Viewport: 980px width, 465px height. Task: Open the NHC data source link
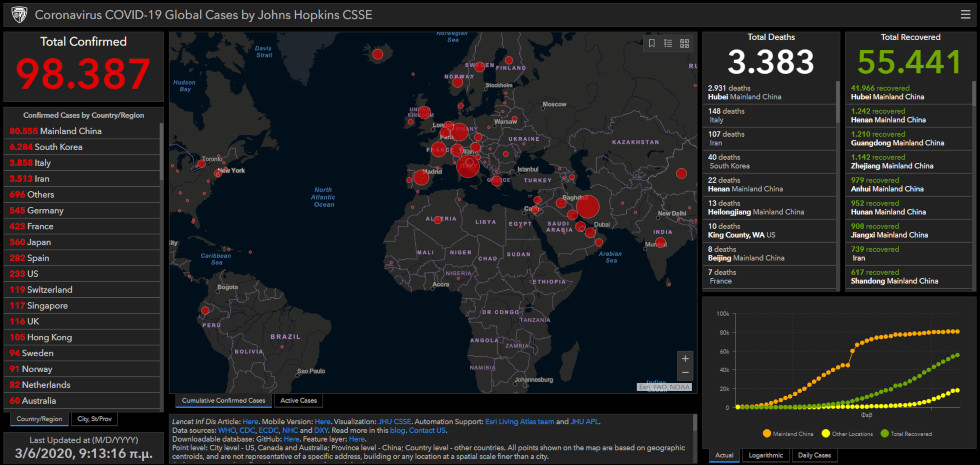pos(290,431)
